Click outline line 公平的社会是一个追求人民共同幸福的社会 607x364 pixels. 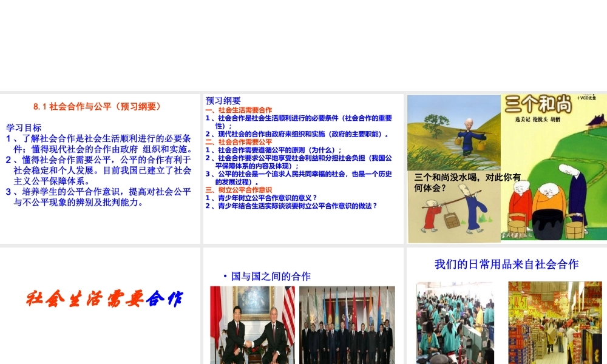[299, 178]
